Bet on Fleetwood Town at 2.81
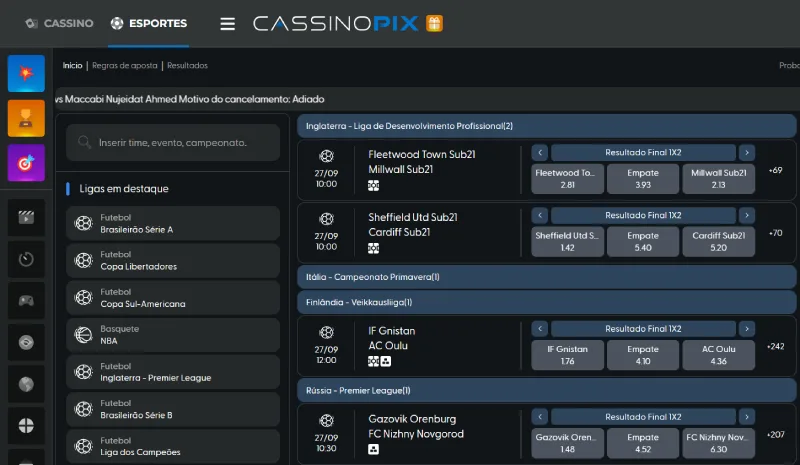Image resolution: width=800 pixels, height=465 pixels. [x=567, y=179]
